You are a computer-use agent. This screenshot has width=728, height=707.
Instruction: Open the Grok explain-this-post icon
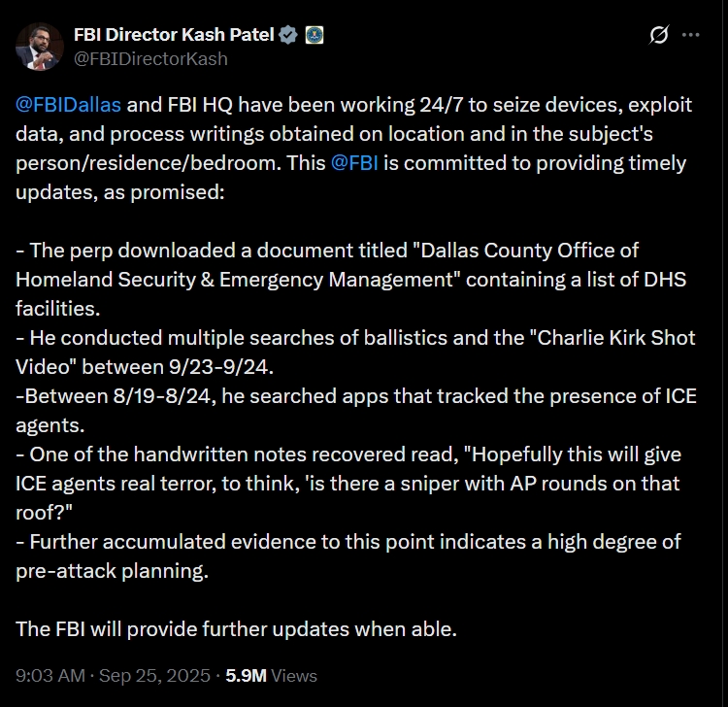[659, 35]
